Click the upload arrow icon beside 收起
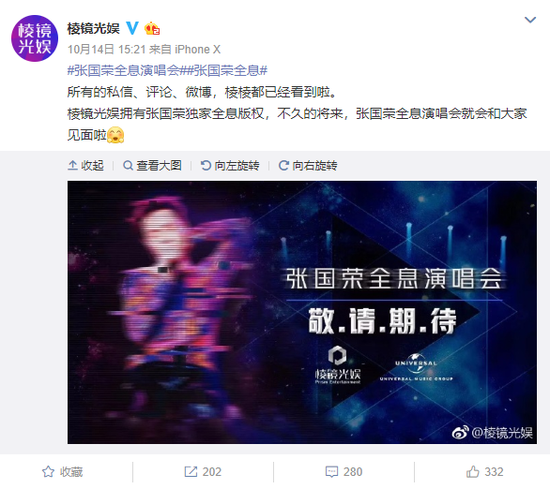The width and height of the screenshot is (550, 489). click(73, 165)
